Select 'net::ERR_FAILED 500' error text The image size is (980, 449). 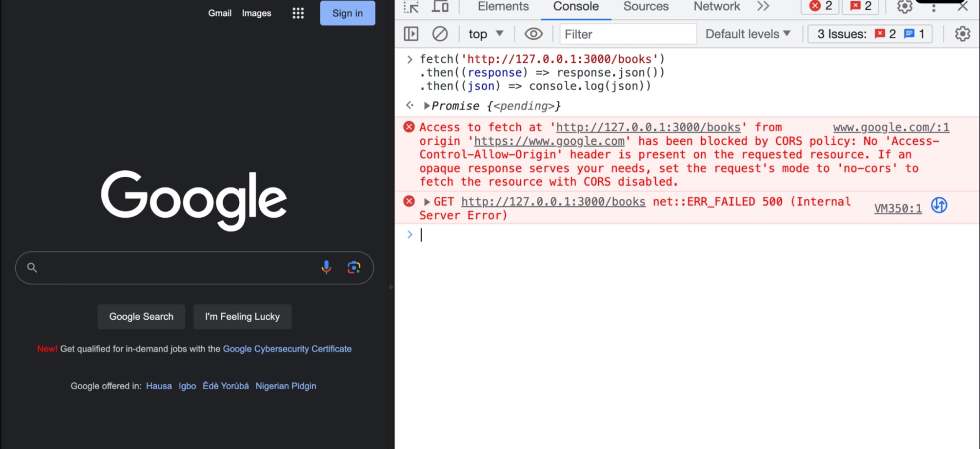pyautogui.click(x=717, y=201)
